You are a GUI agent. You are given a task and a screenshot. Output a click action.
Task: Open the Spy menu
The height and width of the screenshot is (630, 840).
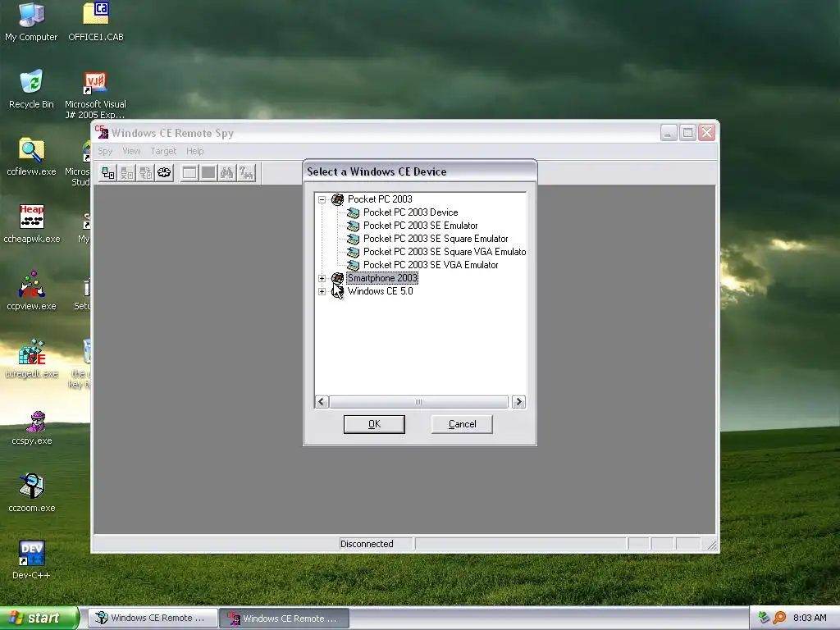click(x=105, y=151)
